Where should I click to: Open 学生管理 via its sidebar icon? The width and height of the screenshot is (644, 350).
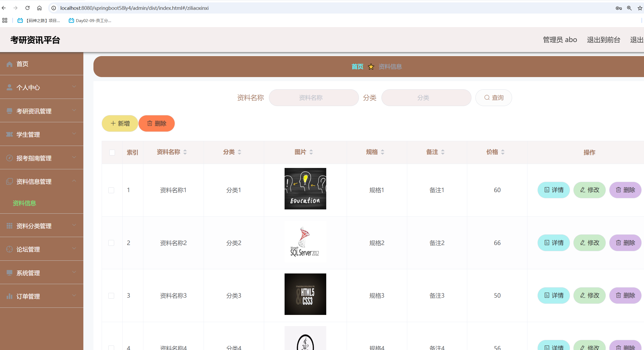tap(10, 134)
